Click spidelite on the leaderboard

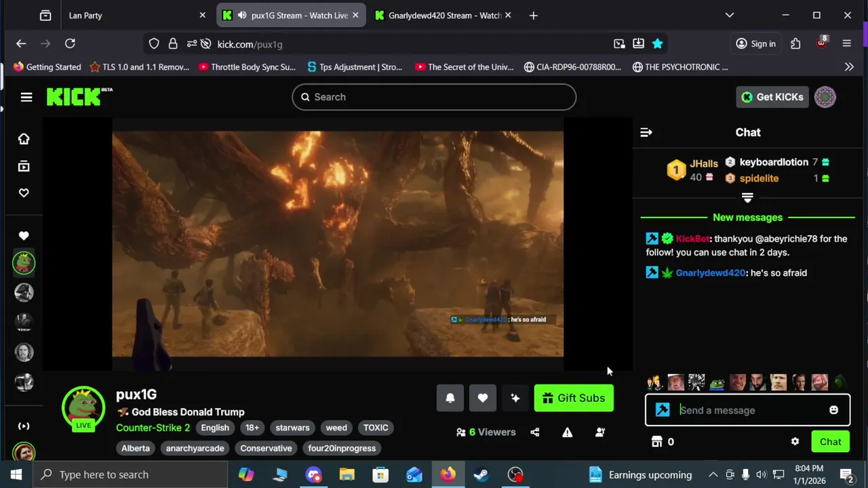point(759,178)
